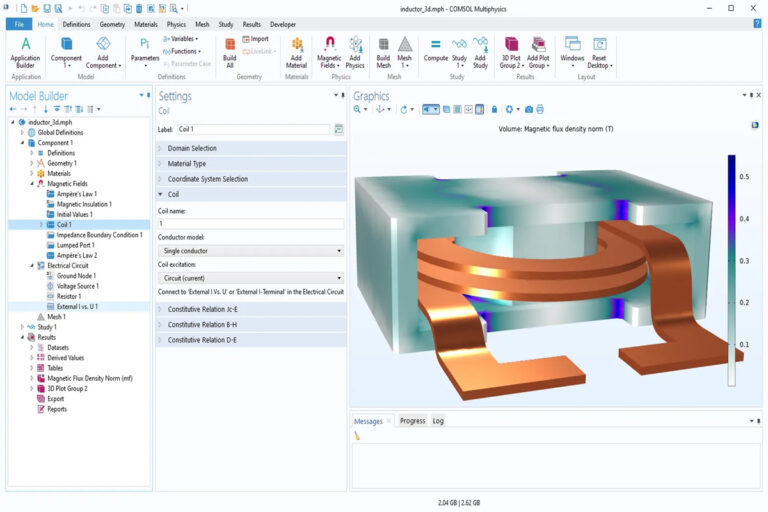
Task: Open the Geometry ribbon tab
Action: pos(112,24)
